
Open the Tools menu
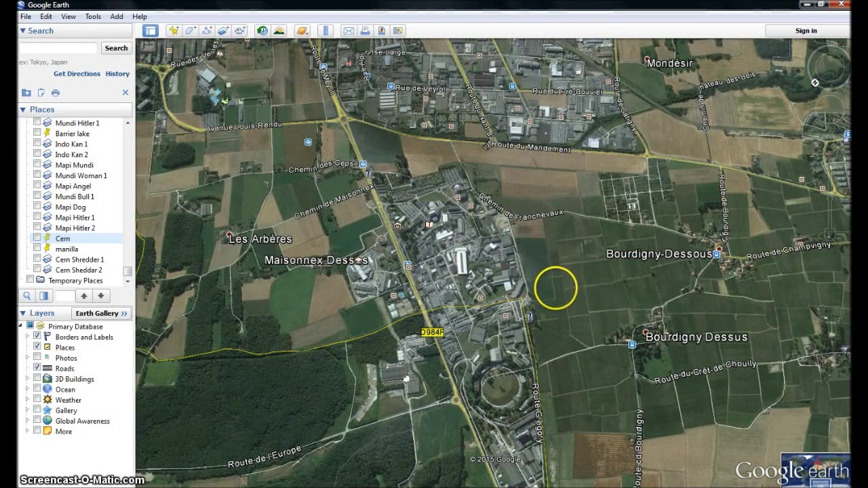[x=94, y=16]
